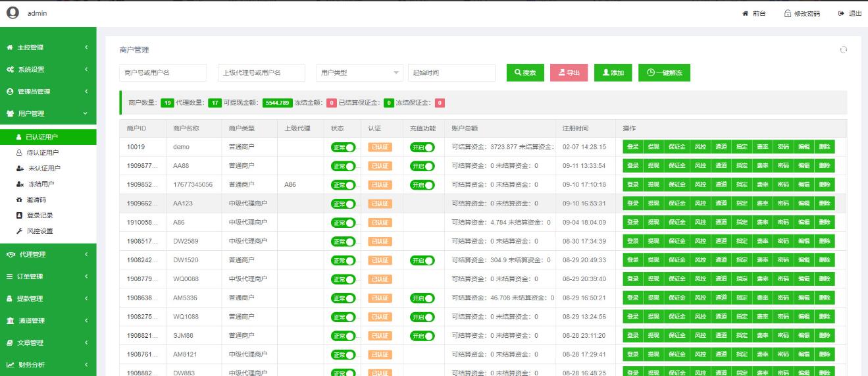Open 邀请码 gift icon item
Screen dimensions: 868x376
click(x=19, y=200)
